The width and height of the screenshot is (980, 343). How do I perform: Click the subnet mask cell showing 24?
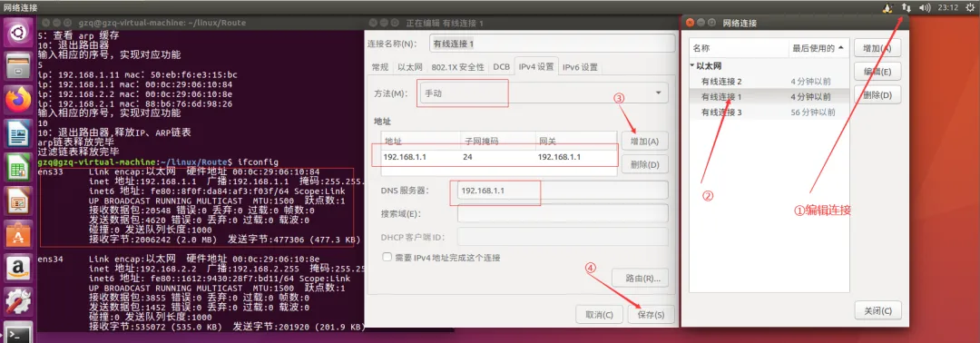point(467,157)
